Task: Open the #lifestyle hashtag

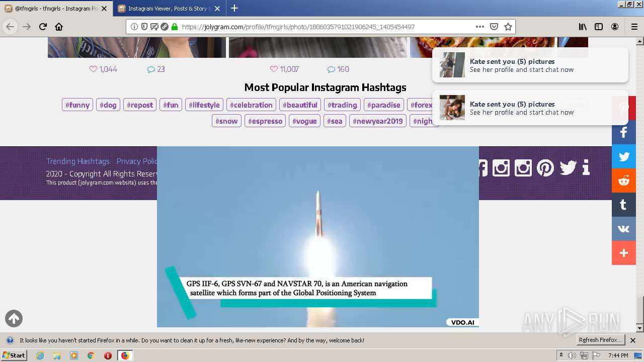Action: click(x=204, y=105)
